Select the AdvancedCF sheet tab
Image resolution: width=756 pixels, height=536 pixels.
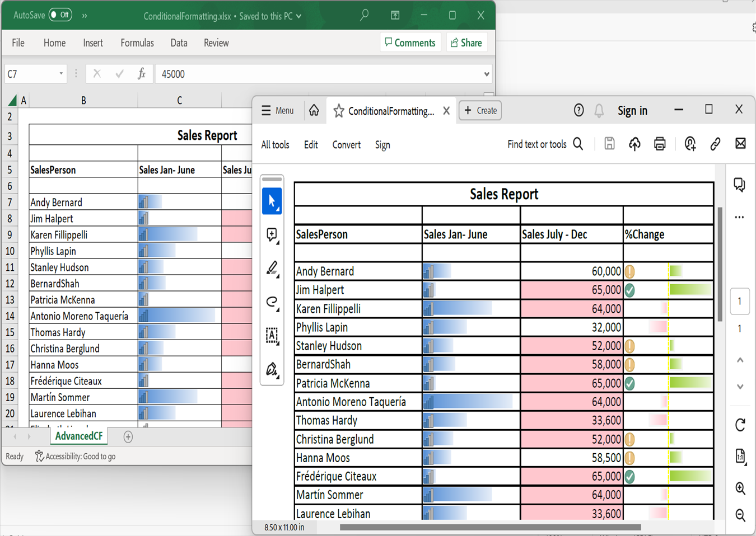(x=79, y=436)
